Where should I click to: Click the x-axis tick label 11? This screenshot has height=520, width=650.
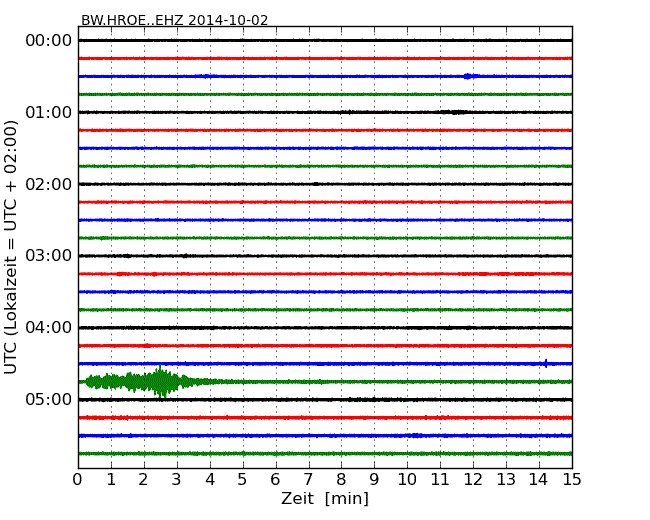click(x=440, y=480)
